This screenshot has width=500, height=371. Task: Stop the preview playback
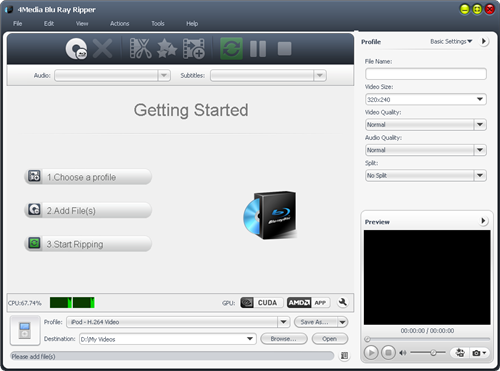388,352
